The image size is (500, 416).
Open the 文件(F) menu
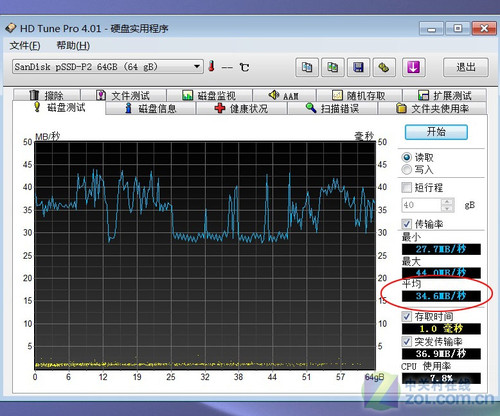(25, 45)
